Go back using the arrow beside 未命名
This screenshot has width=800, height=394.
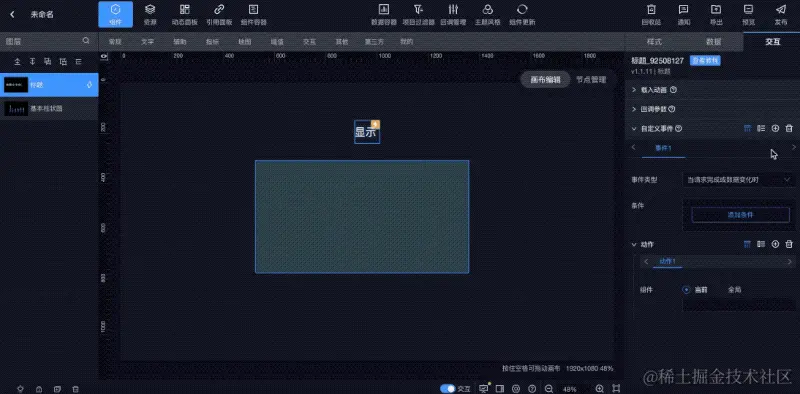pyautogui.click(x=12, y=15)
